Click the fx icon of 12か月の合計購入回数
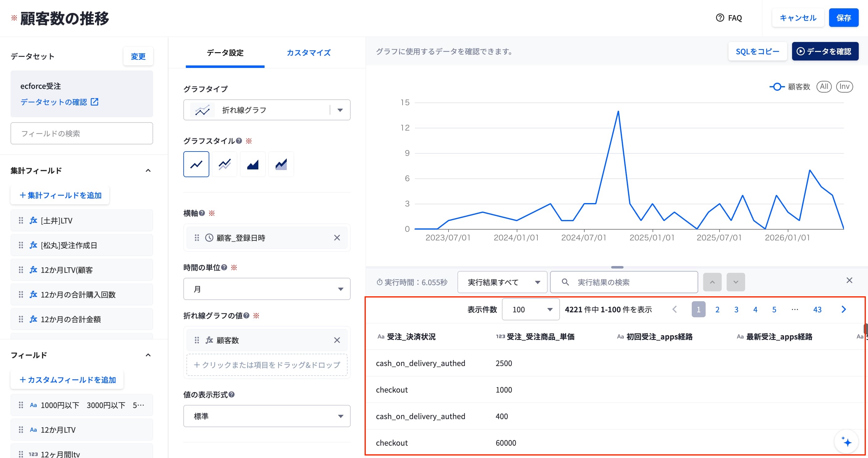This screenshot has height=458, width=868. [x=33, y=294]
